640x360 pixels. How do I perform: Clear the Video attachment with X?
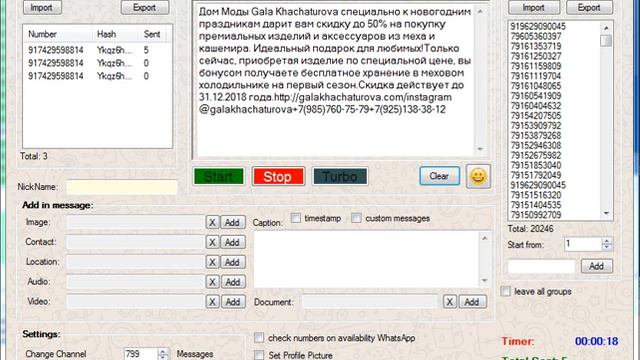click(212, 302)
